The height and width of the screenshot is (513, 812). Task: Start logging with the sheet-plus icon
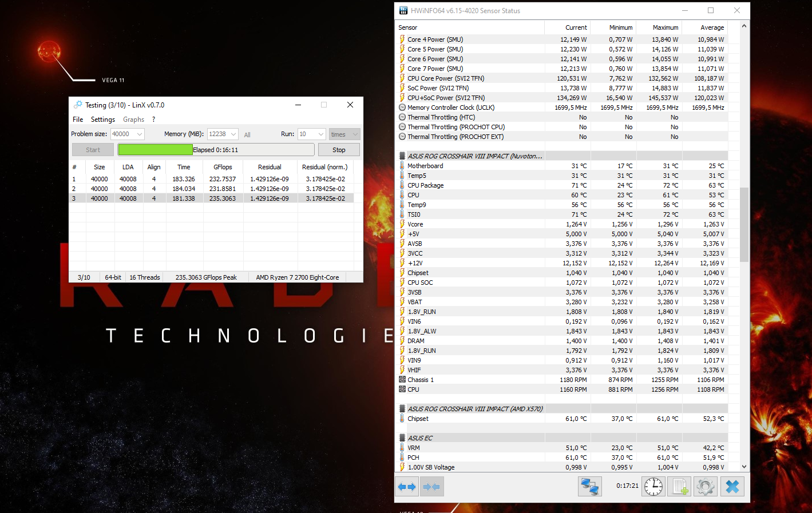tap(680, 487)
